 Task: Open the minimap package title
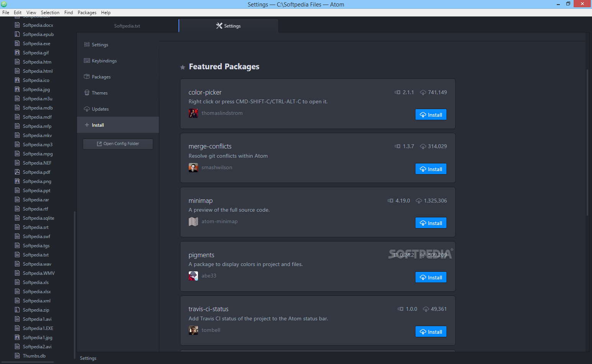pos(200,201)
